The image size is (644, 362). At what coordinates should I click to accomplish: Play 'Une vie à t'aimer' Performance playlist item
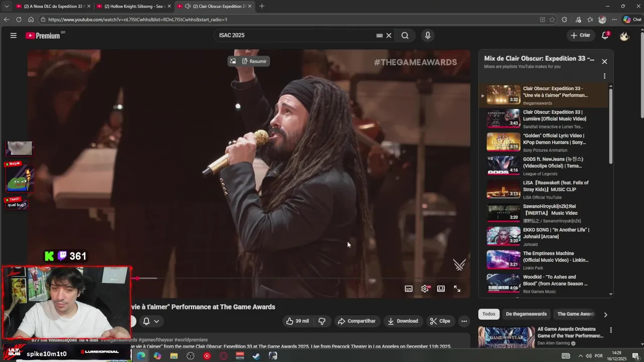point(544,95)
